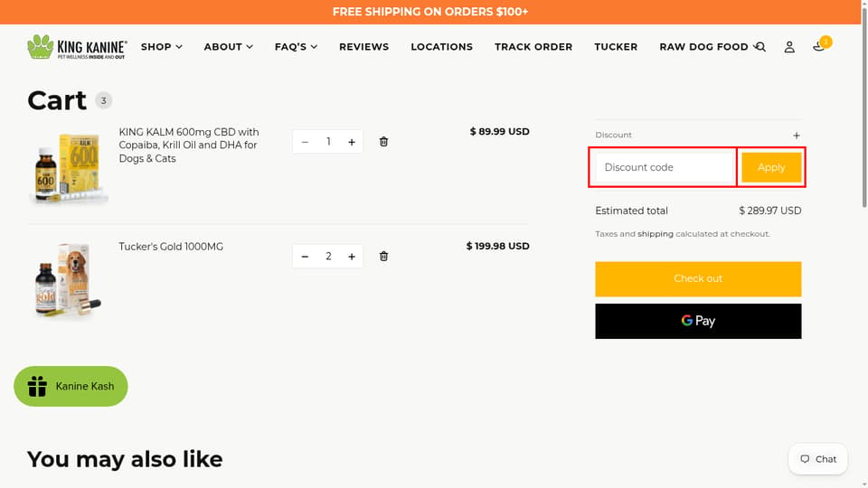Screen dimensions: 868x488
Task: Click the free shipping announcement banner
Action: pyautogui.click(x=430, y=12)
